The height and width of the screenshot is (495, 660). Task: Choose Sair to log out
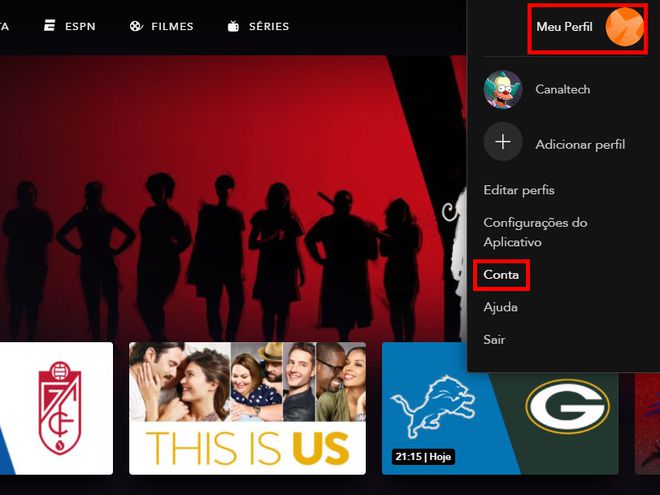tap(494, 340)
